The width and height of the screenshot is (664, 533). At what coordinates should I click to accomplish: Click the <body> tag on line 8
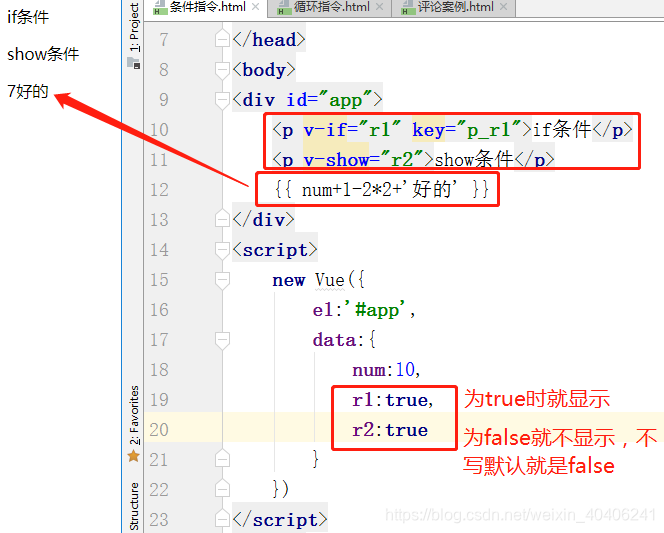coord(263,70)
